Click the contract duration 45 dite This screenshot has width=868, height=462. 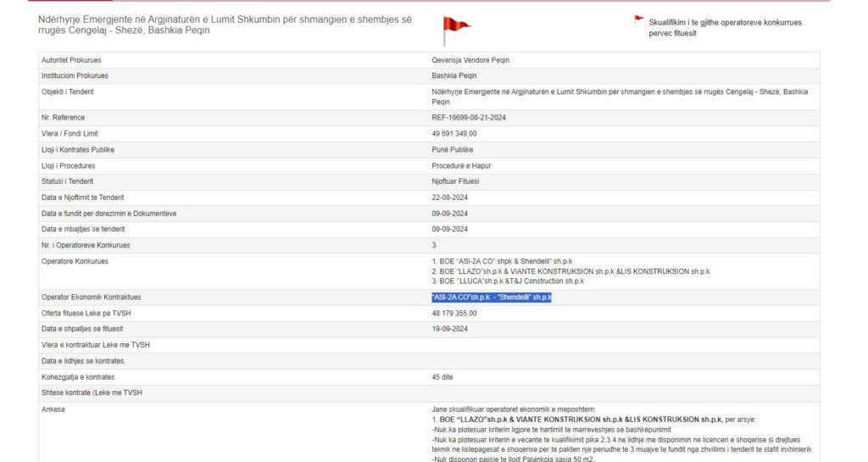[x=444, y=376]
